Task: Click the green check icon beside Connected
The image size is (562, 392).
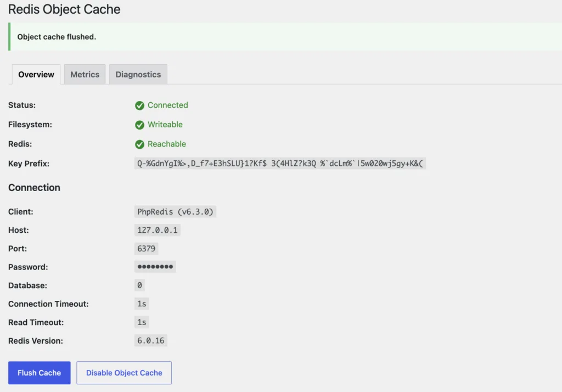Action: coord(139,105)
